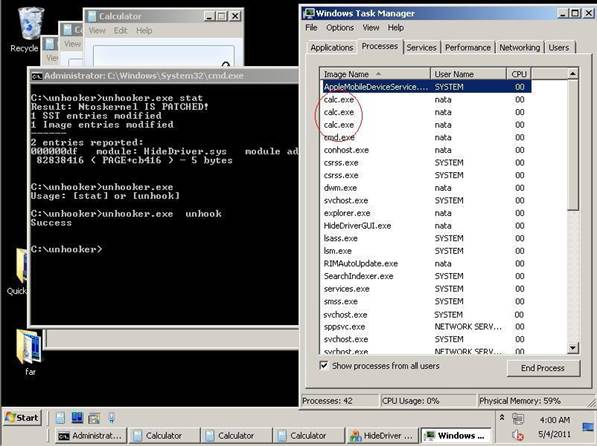Open the Help menu in front Calculator
This screenshot has height=446, width=597.
(x=144, y=30)
